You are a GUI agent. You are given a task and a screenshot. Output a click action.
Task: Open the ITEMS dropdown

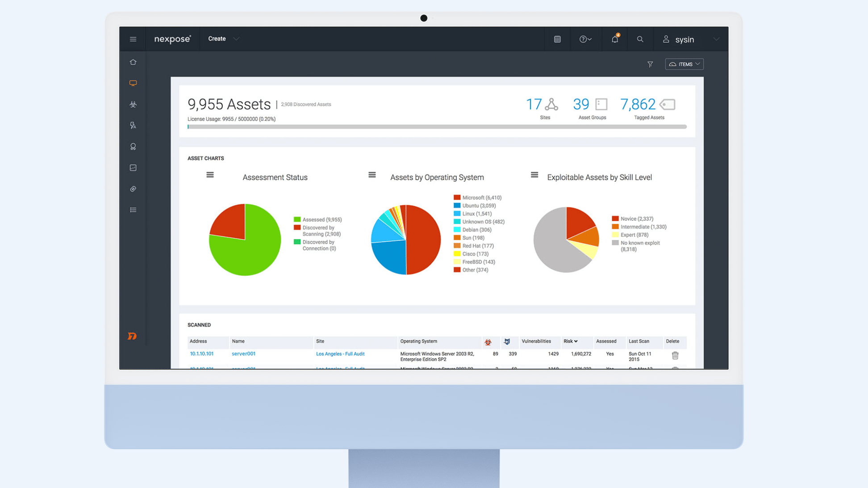point(684,64)
